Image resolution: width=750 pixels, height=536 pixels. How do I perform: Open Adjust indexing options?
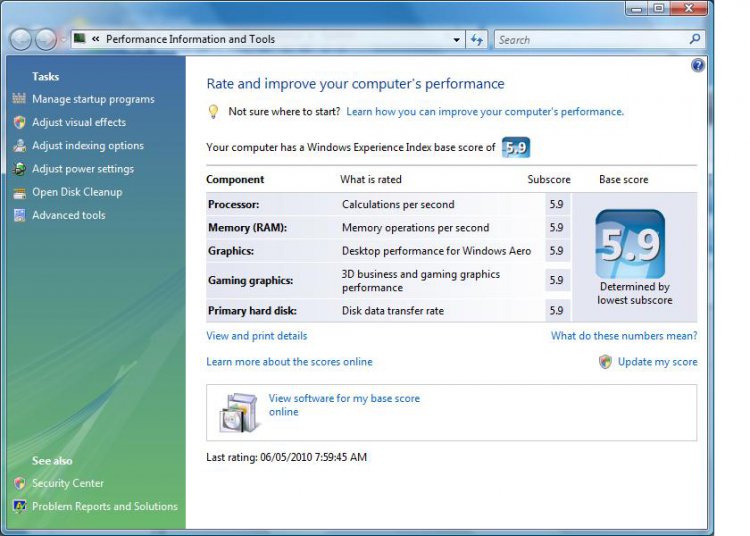pos(88,145)
